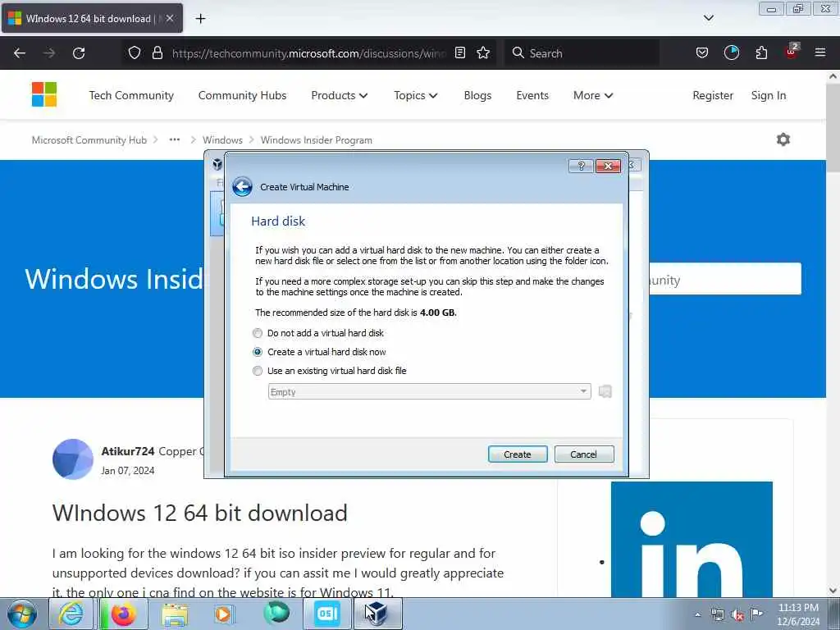This screenshot has height=630, width=840.
Task: Click the Sign In link
Action: pos(768,95)
